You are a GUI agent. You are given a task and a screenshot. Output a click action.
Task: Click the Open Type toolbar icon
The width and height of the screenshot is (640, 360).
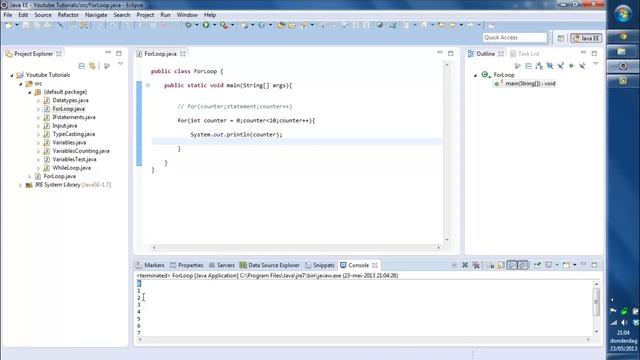(281, 25)
